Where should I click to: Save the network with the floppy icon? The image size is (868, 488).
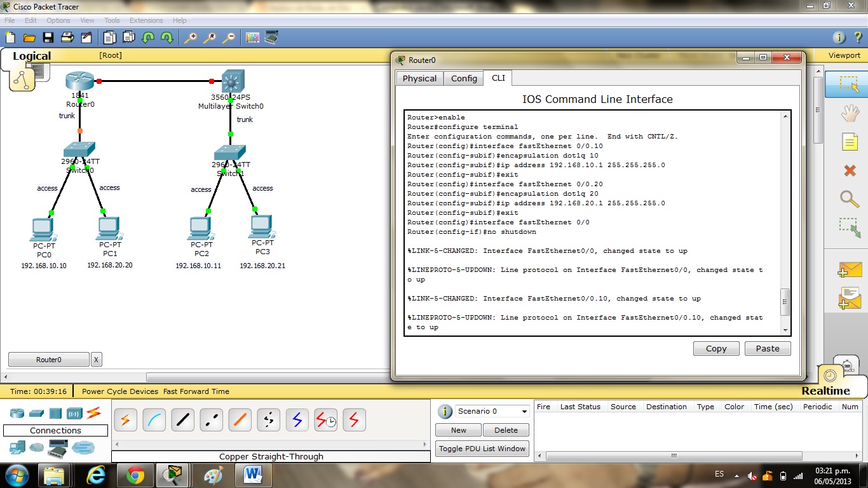pyautogui.click(x=48, y=37)
